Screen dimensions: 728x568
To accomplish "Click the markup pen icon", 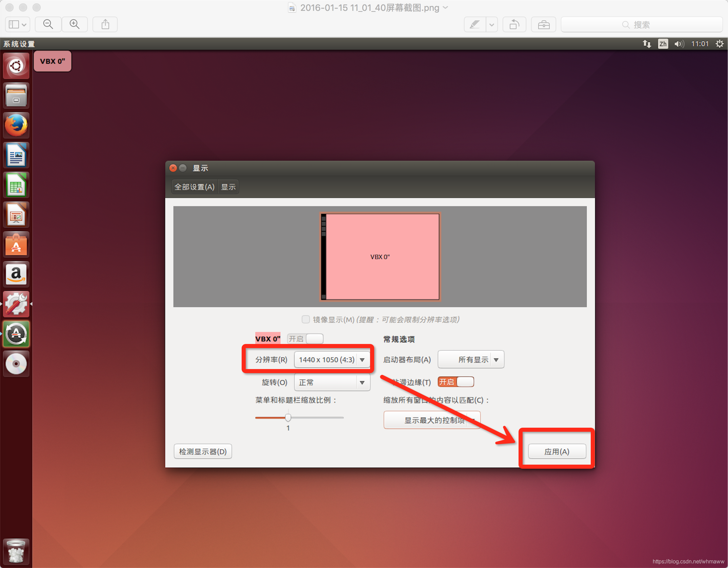I will [474, 24].
